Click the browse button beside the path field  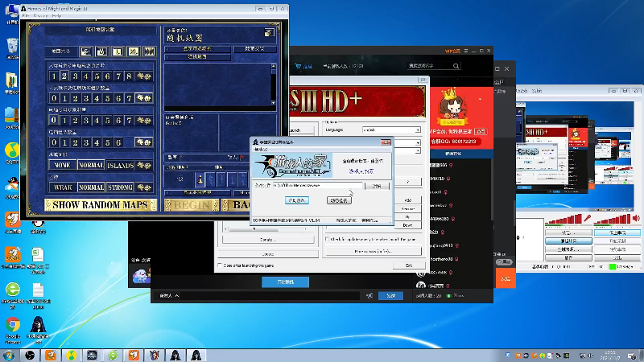coord(377,186)
